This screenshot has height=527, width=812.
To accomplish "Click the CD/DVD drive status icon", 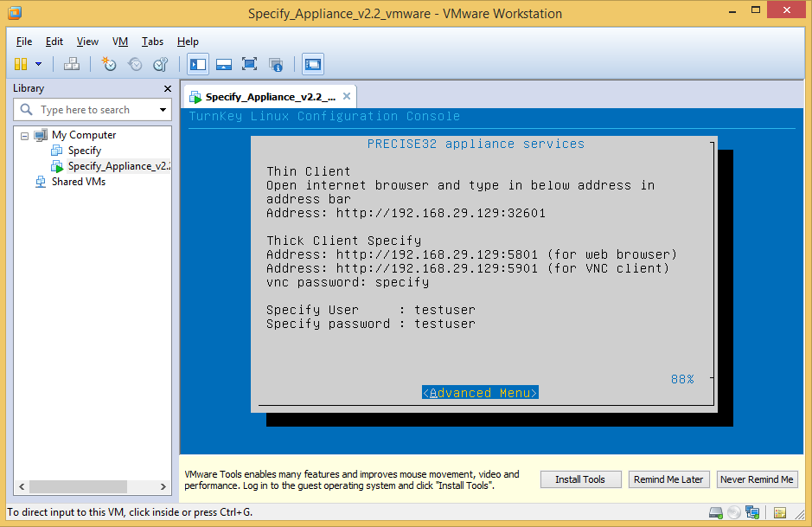I will 734,513.
